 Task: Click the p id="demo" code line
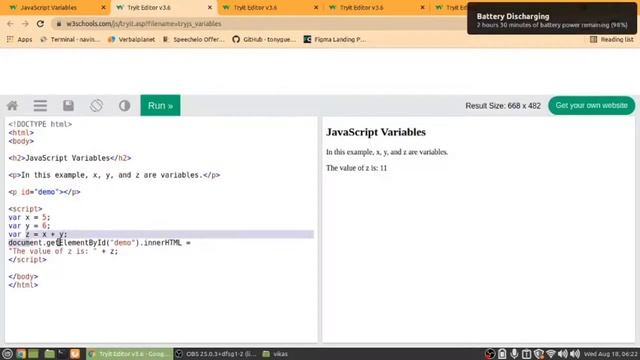coord(44,192)
